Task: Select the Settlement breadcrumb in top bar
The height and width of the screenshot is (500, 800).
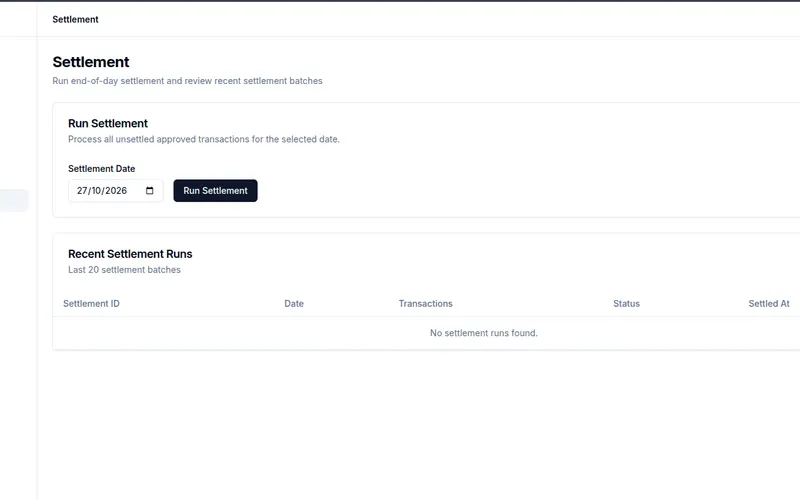Action: click(75, 19)
